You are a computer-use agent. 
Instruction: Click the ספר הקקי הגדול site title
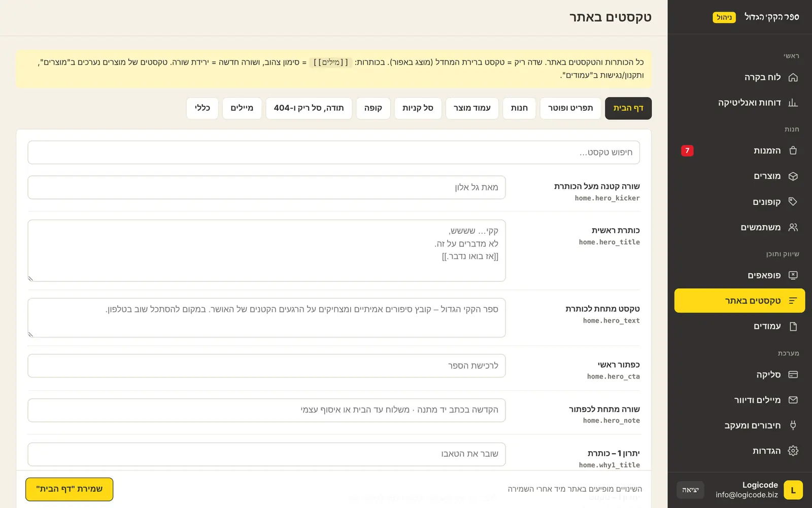[771, 17]
